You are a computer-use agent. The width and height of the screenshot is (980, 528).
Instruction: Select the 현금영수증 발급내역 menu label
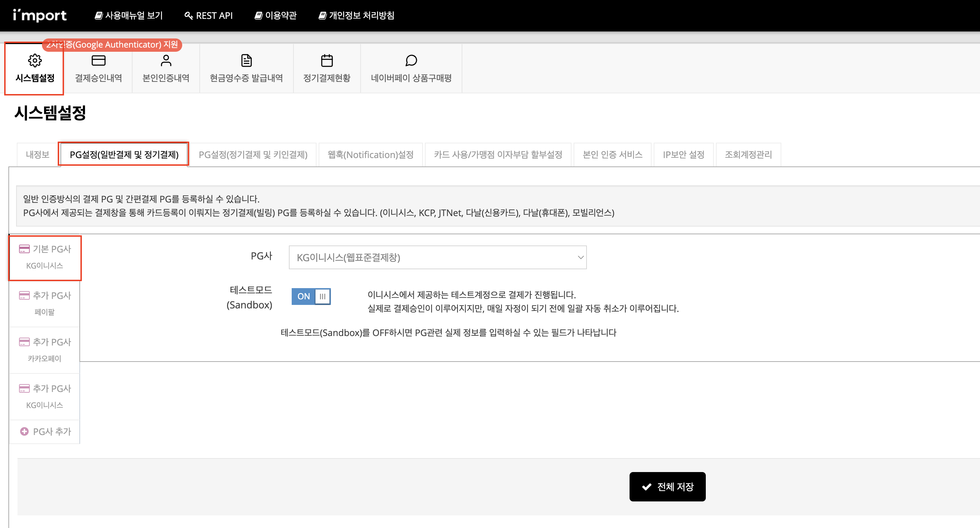(247, 78)
